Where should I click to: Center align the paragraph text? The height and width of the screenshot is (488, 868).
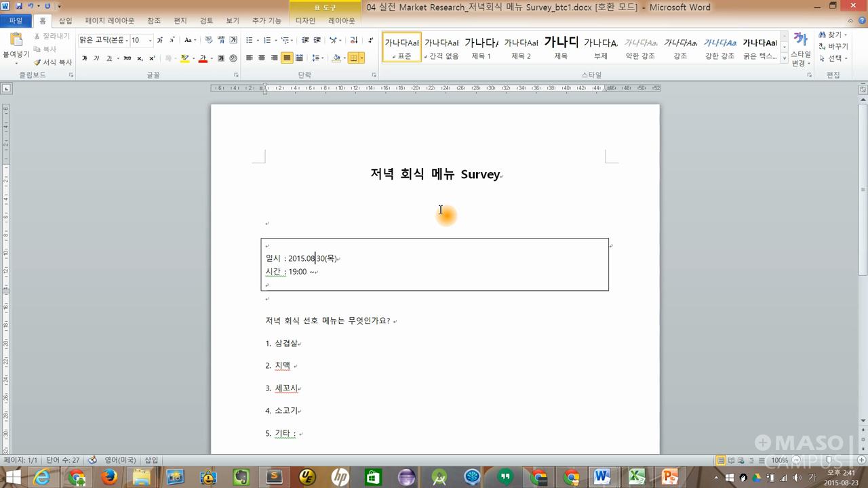pos(262,58)
